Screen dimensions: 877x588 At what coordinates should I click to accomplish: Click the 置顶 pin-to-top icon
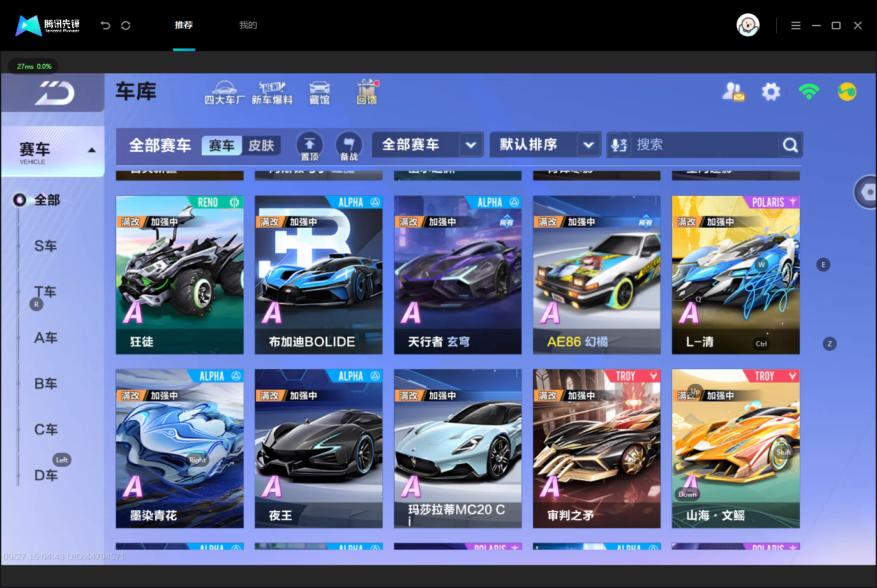click(310, 146)
